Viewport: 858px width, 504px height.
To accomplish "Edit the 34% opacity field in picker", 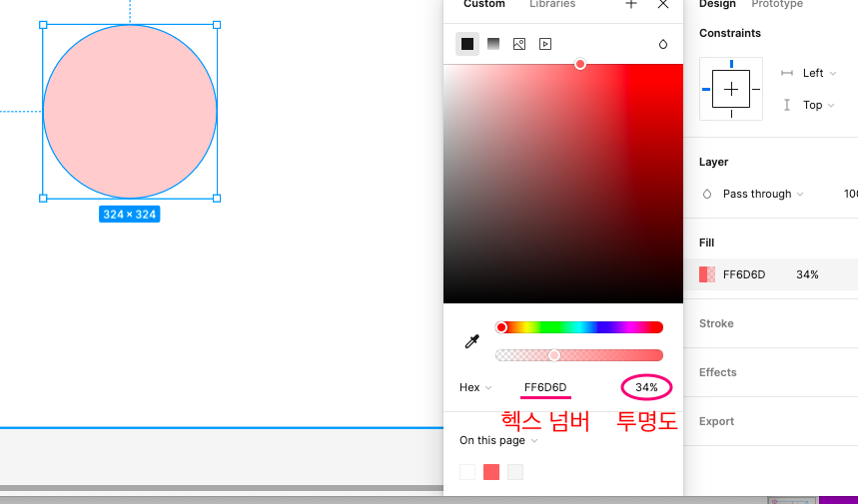I will (646, 387).
